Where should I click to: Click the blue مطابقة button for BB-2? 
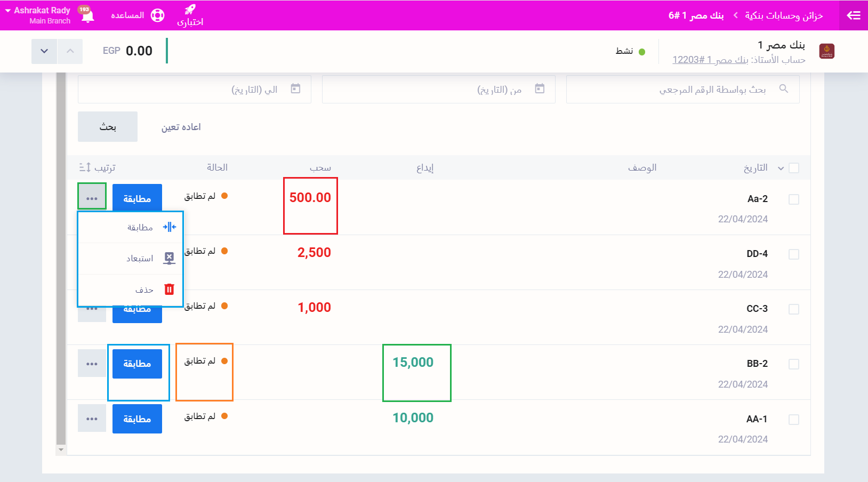coord(137,364)
